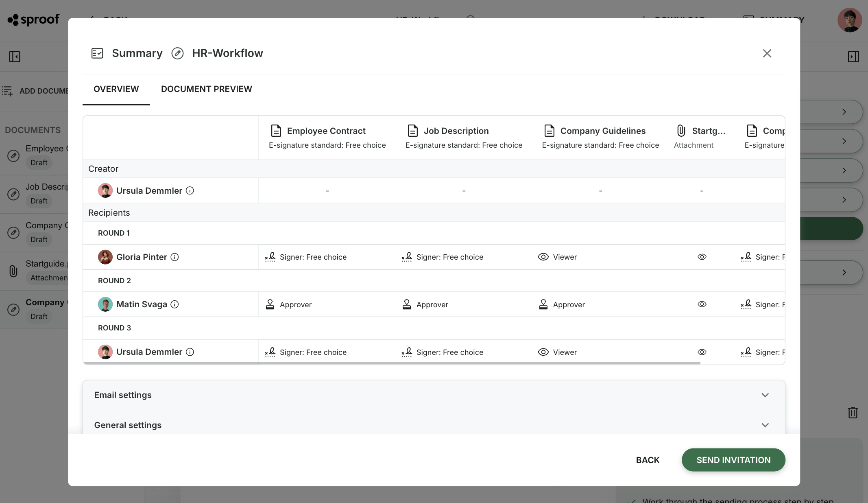Click Gloria Pinter's avatar picture
This screenshot has height=503, width=868.
click(105, 257)
